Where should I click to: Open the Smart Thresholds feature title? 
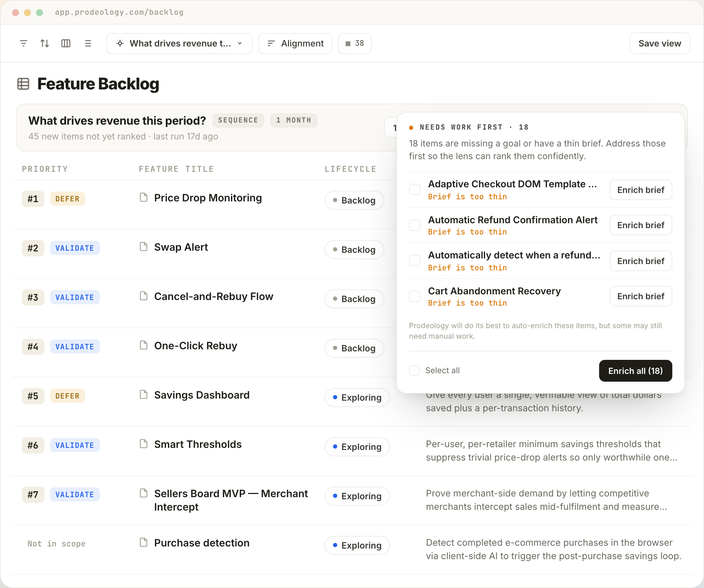point(198,444)
